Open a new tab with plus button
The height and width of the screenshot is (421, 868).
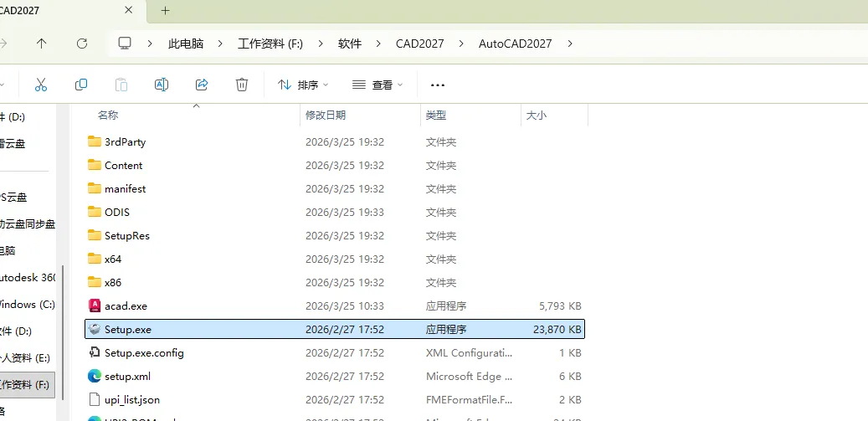(x=165, y=11)
